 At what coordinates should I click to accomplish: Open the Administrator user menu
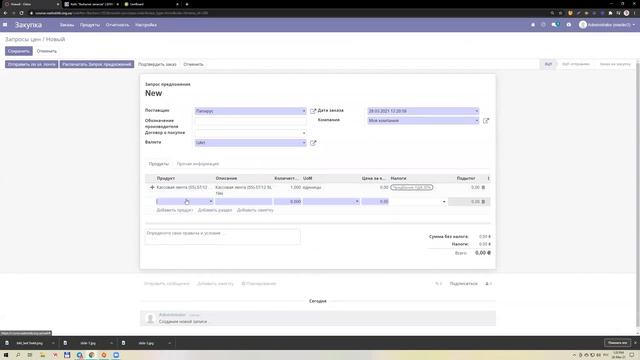point(607,25)
